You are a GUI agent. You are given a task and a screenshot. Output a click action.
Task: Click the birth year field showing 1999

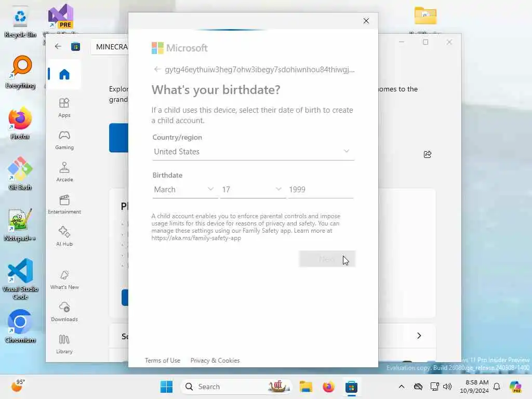(321, 189)
